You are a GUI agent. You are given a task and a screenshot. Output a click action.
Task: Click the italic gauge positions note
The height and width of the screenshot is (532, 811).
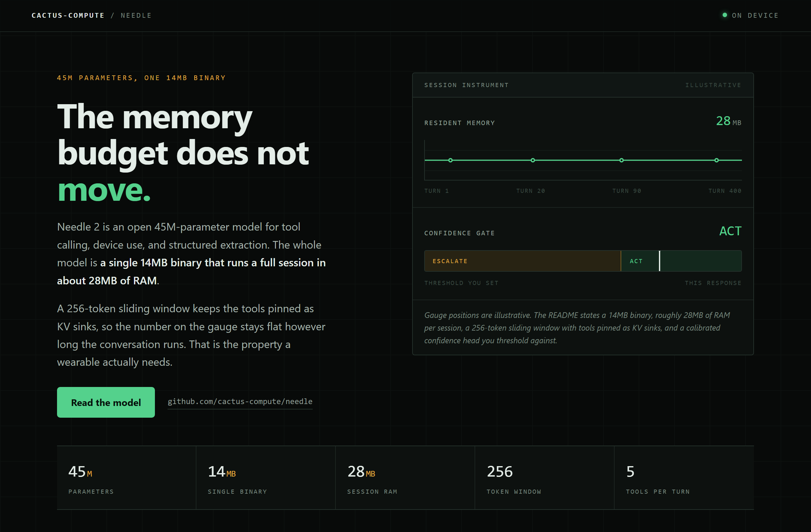[x=577, y=328]
